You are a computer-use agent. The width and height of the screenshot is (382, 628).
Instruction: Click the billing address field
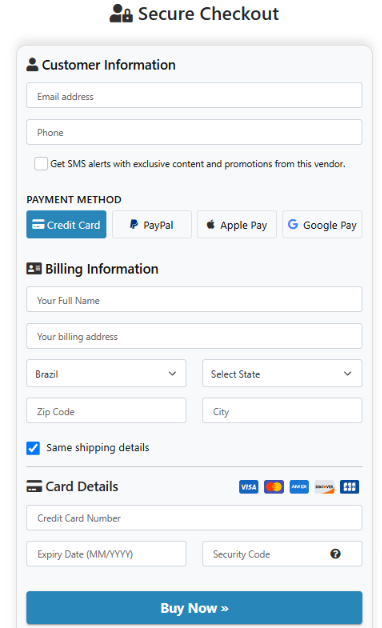[x=194, y=336]
